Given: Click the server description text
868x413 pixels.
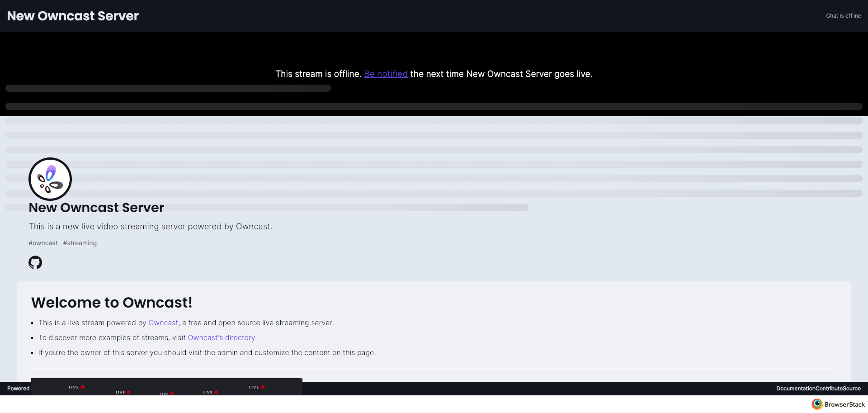Looking at the screenshot, I should pos(151,226).
